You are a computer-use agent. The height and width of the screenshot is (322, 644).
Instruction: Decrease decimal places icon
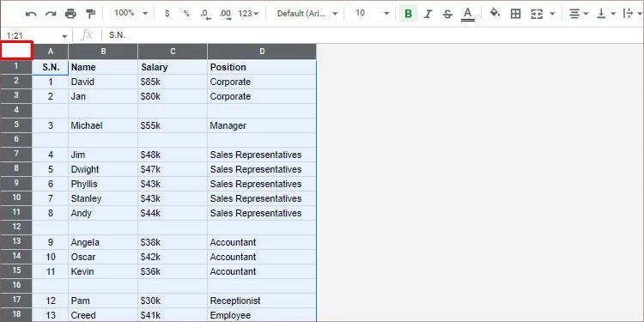pos(205,14)
